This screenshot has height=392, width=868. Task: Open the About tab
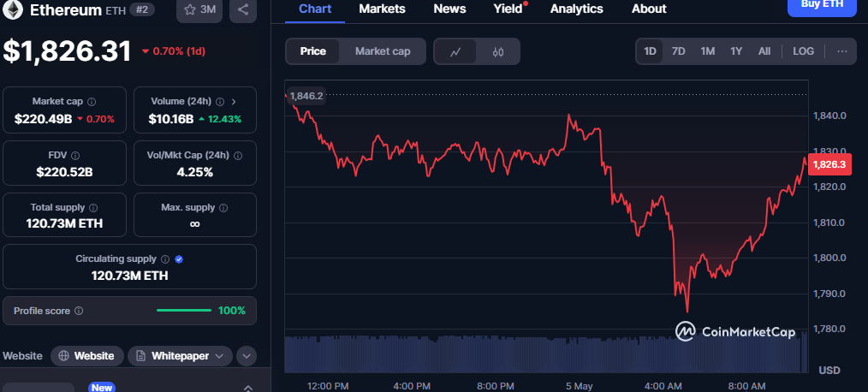coord(649,9)
